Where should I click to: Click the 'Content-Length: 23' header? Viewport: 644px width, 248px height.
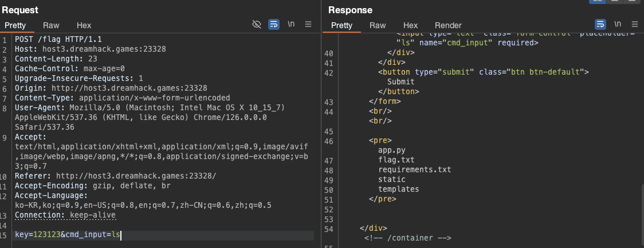coord(56,59)
